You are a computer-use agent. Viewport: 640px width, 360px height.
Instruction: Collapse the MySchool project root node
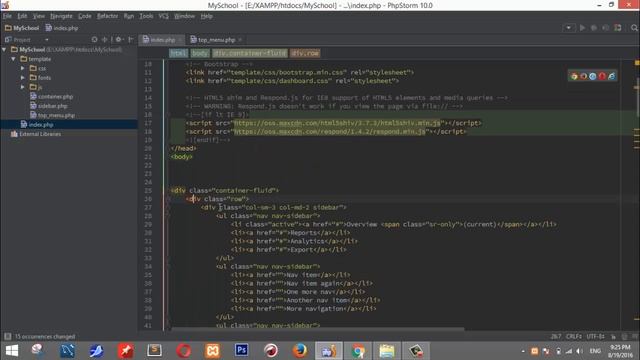pyautogui.click(x=4, y=49)
